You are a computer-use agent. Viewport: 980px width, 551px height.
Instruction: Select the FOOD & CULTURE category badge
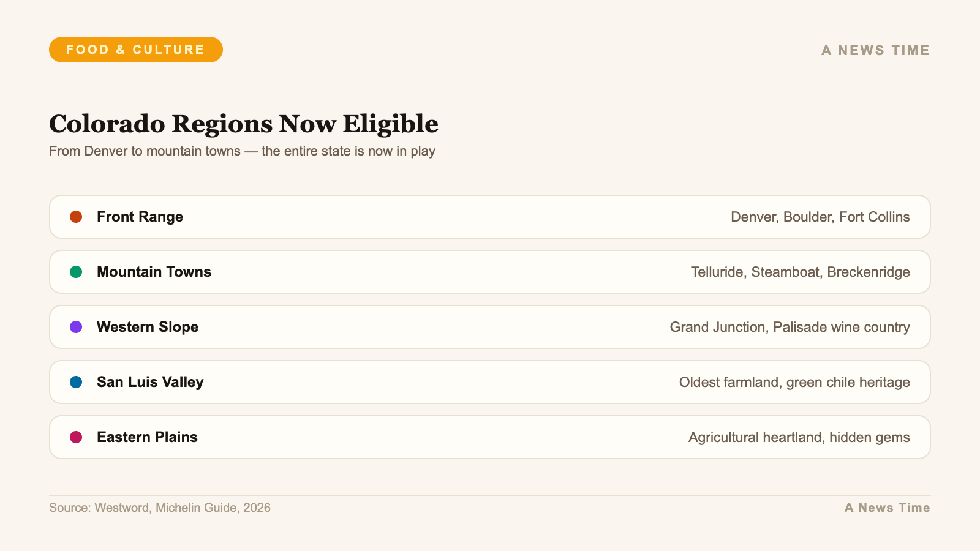[135, 50]
